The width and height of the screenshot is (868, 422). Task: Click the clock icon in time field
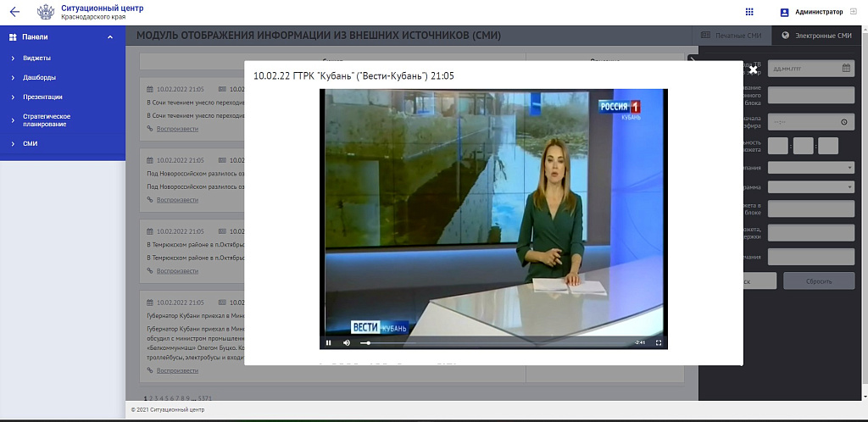[844, 122]
